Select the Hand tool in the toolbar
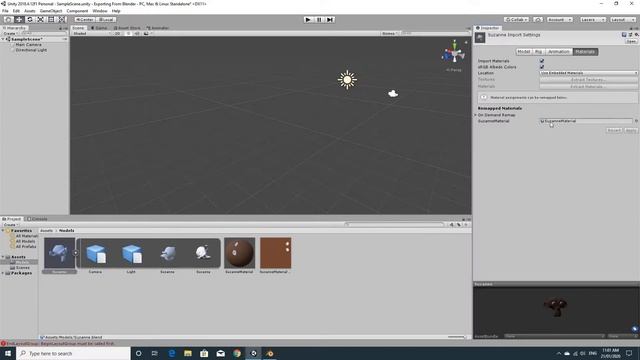 (8, 20)
